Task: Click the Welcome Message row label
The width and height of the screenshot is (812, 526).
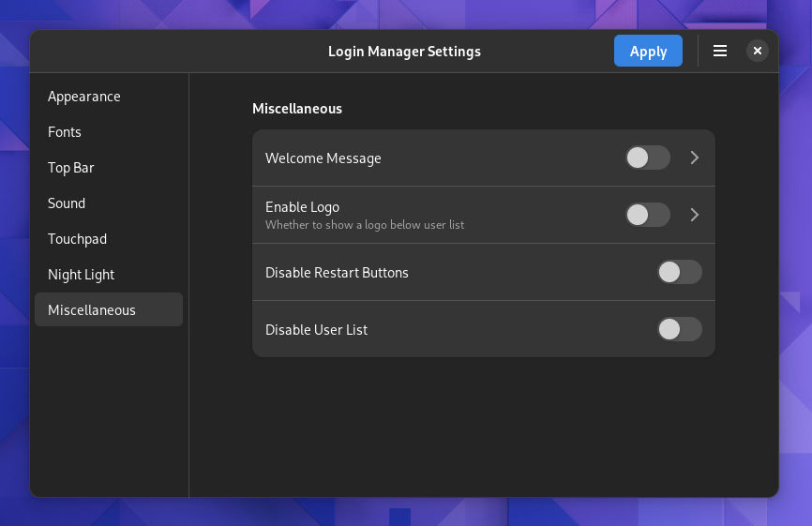Action: [323, 158]
